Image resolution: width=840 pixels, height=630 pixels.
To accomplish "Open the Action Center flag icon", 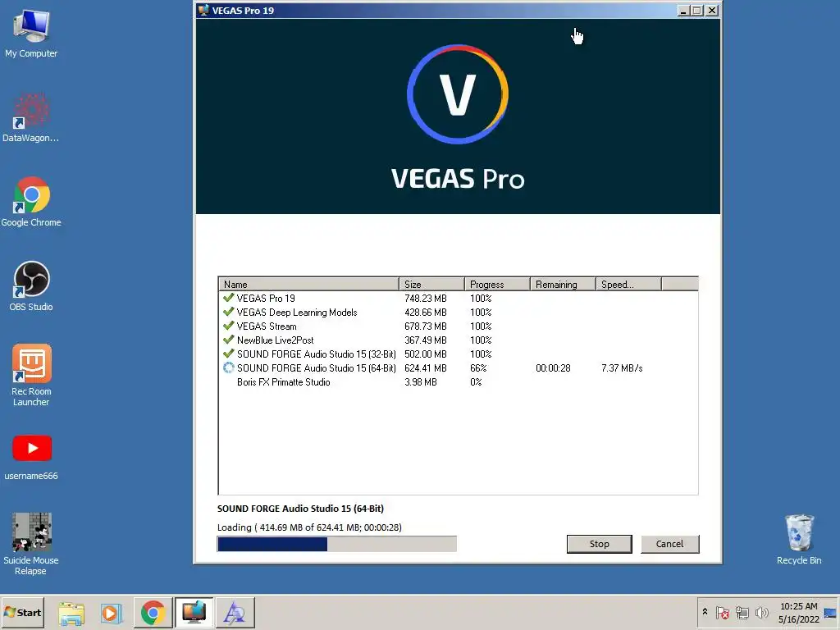I will (x=722, y=612).
